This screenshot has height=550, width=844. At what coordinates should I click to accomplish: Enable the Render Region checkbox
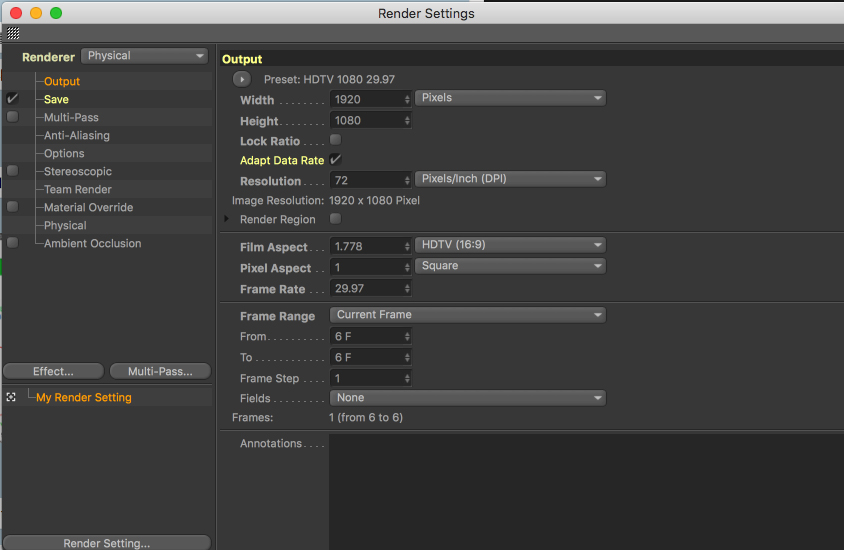pos(335,218)
